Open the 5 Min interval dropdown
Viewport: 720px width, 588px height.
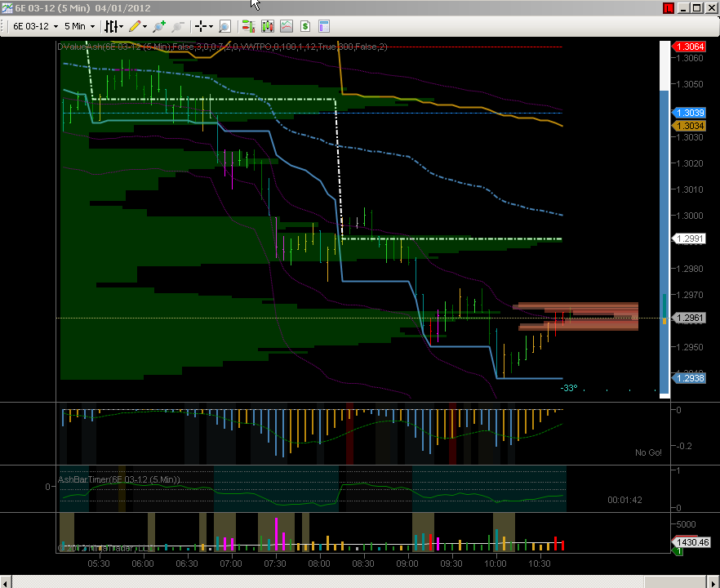click(79, 26)
